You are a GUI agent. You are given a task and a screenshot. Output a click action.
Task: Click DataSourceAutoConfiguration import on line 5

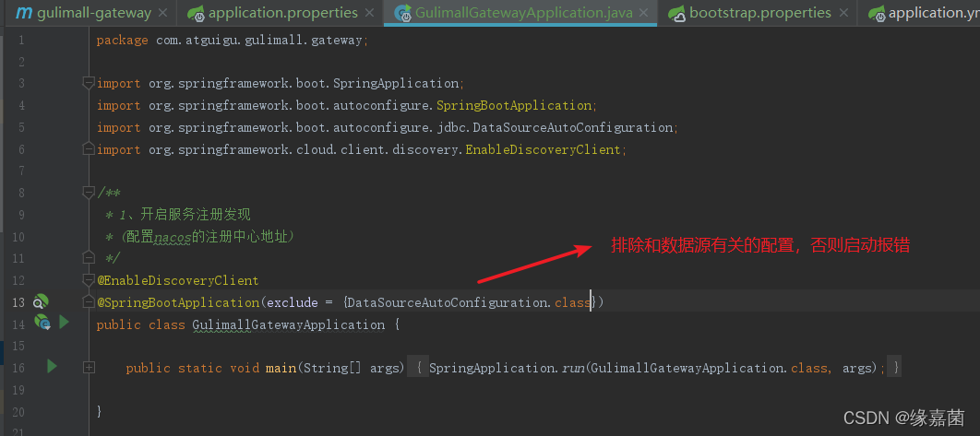(x=572, y=127)
